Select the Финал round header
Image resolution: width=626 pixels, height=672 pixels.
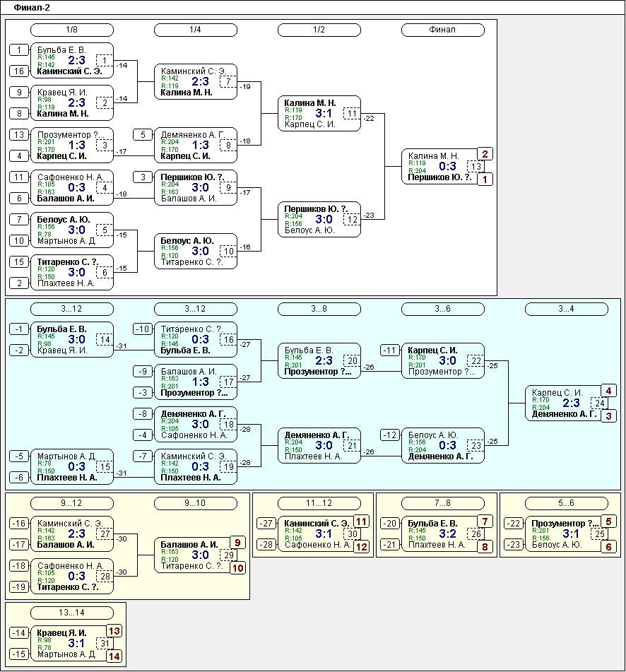[442, 30]
